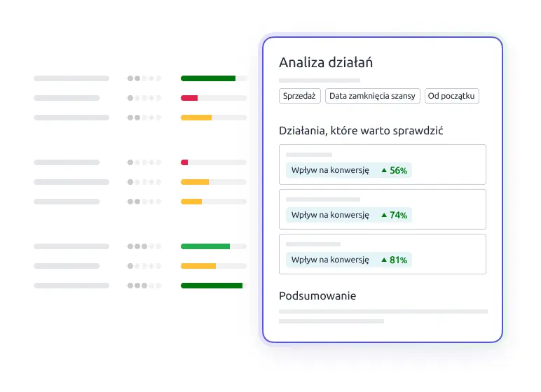Open the 74% conversion impact card
Screen dimensions: 541x392
click(383, 209)
